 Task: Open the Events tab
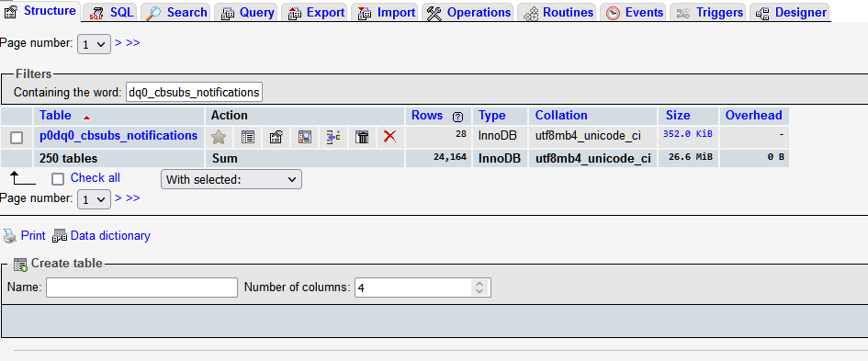(634, 12)
